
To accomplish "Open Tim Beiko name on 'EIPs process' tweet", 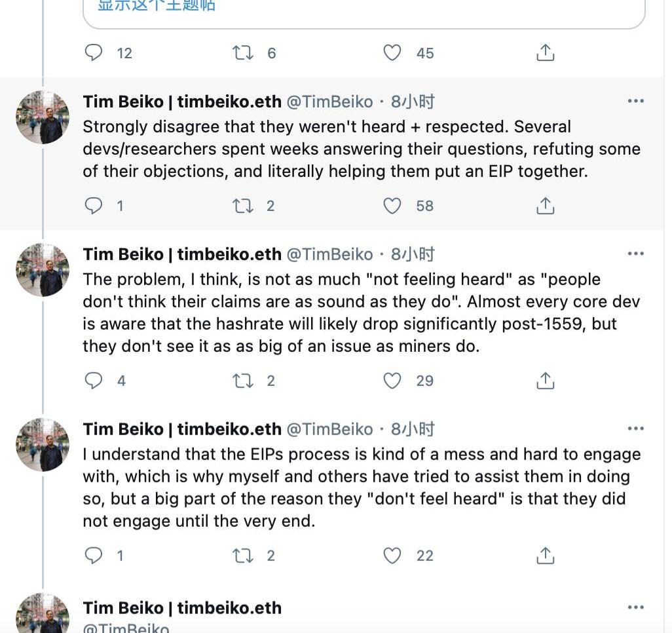I will coord(182,429).
